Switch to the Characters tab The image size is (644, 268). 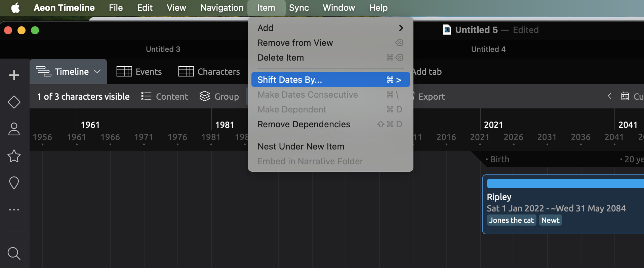click(209, 72)
